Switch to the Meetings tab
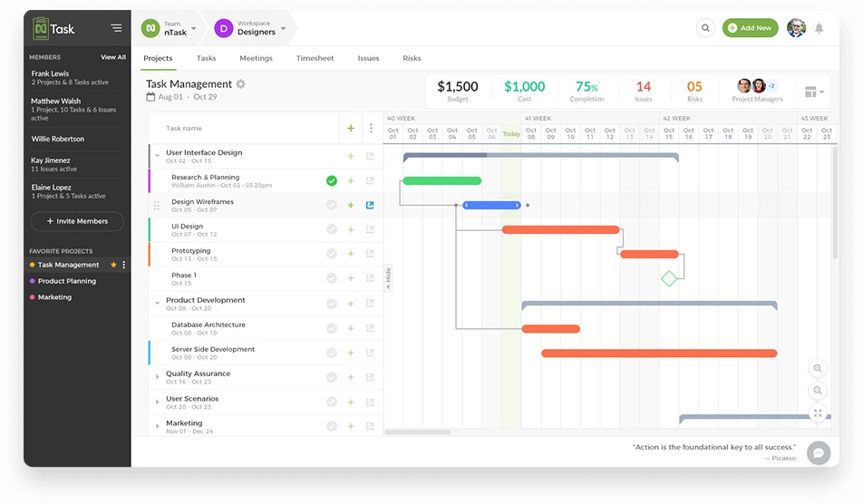The height and width of the screenshot is (504, 863). 256,58
